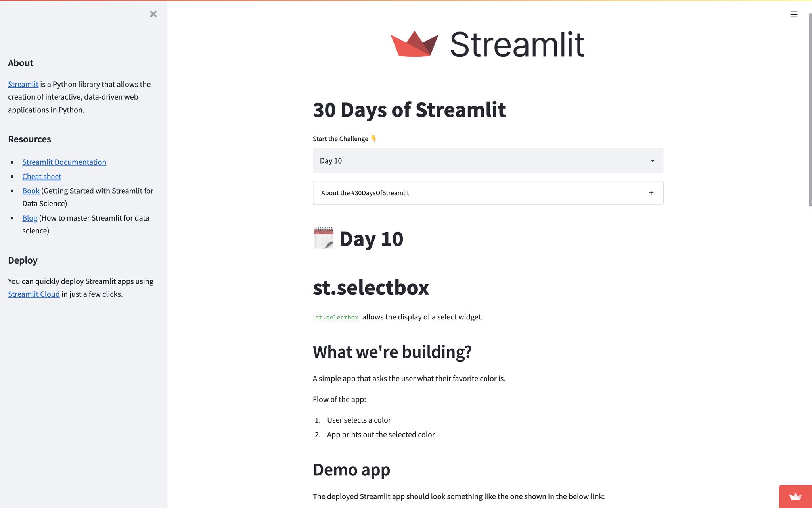Click the plus icon on the About expander
The height and width of the screenshot is (508, 812).
tap(651, 193)
